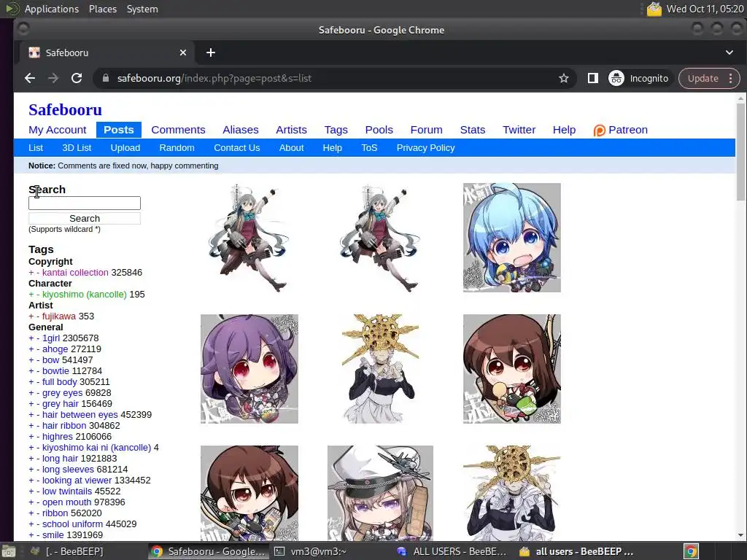Reload the Safebooru page
The width and height of the screenshot is (747, 560).
pyautogui.click(x=77, y=78)
